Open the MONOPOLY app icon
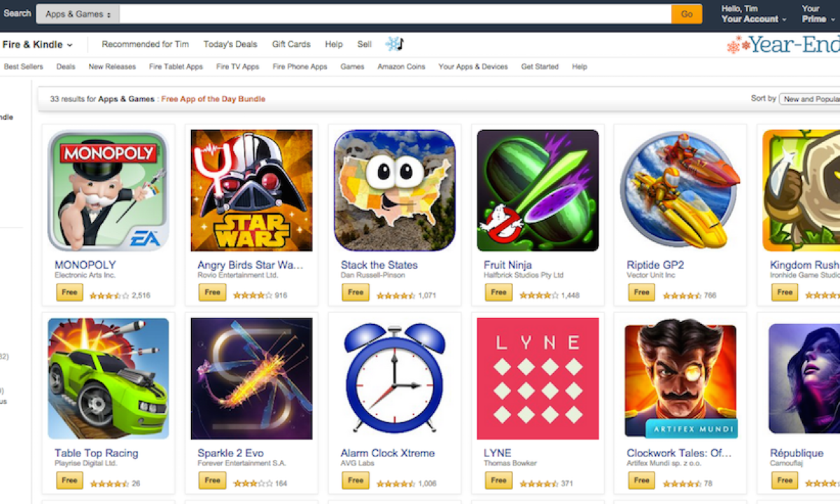840x504 pixels. (x=108, y=190)
